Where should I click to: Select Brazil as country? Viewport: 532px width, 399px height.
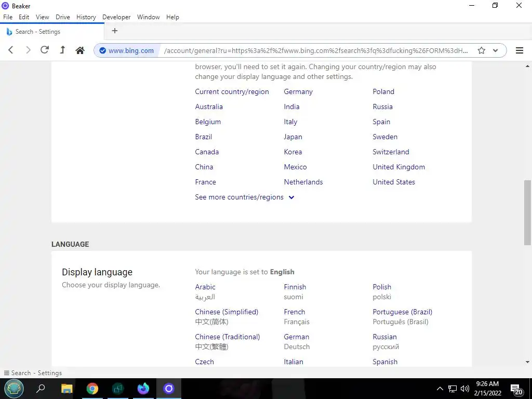point(203,137)
